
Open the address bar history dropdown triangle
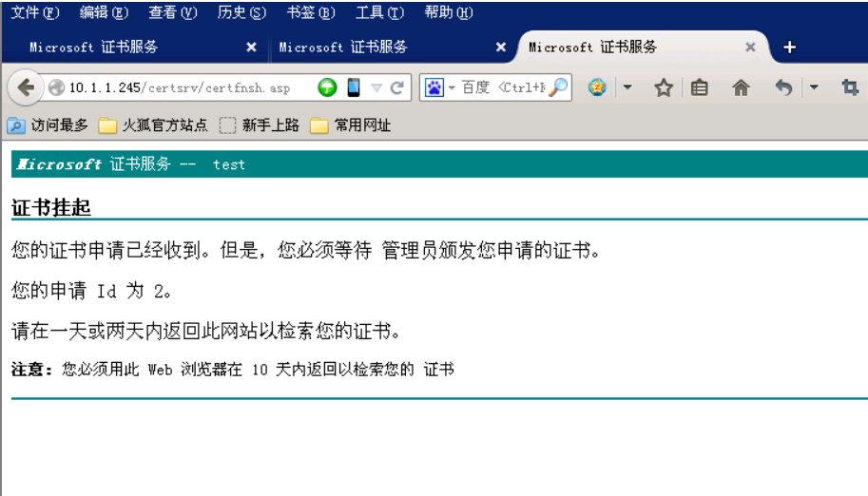coord(376,87)
